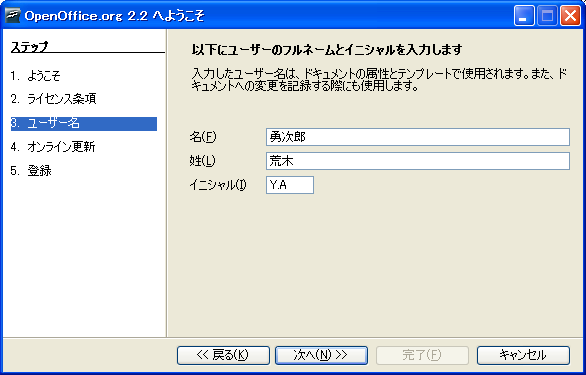Click the 名(F) label

(x=203, y=137)
